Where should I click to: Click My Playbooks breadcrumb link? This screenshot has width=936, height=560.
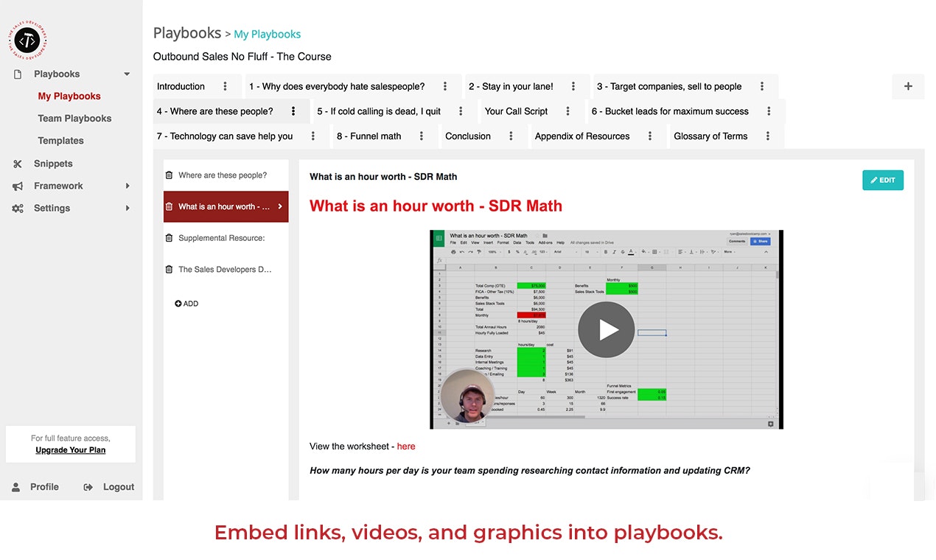pyautogui.click(x=267, y=35)
